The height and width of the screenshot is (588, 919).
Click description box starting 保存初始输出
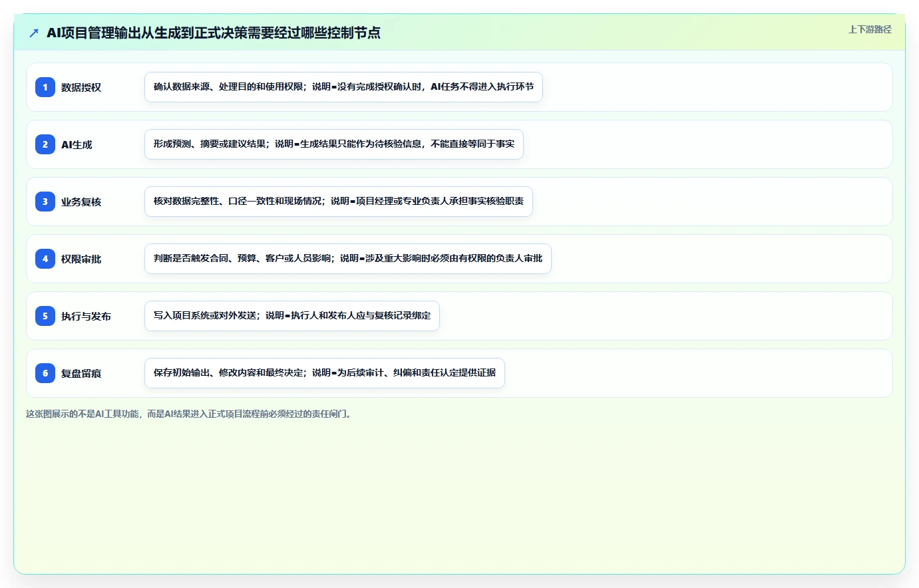click(x=325, y=373)
